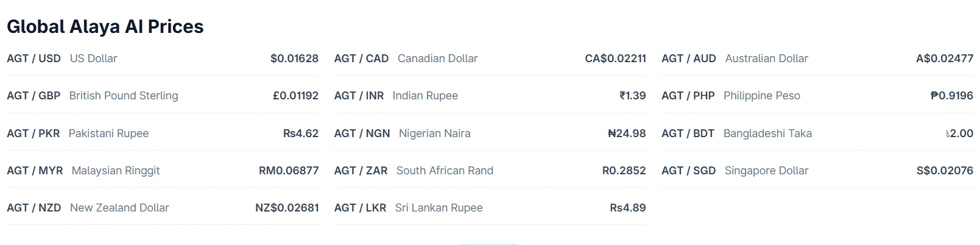Select the AGT / GBP British Pound row
The height and width of the screenshot is (245, 980).
click(x=163, y=96)
